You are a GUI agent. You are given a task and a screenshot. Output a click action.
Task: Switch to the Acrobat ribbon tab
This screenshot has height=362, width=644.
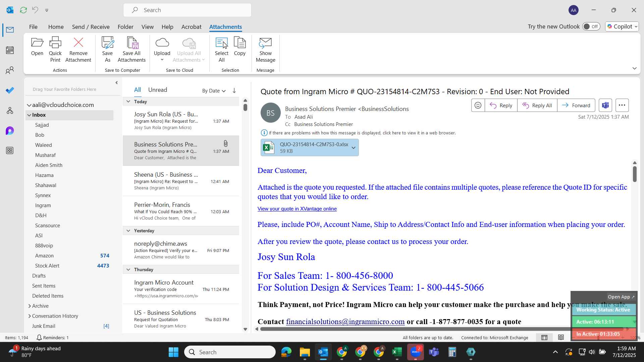coord(191,27)
